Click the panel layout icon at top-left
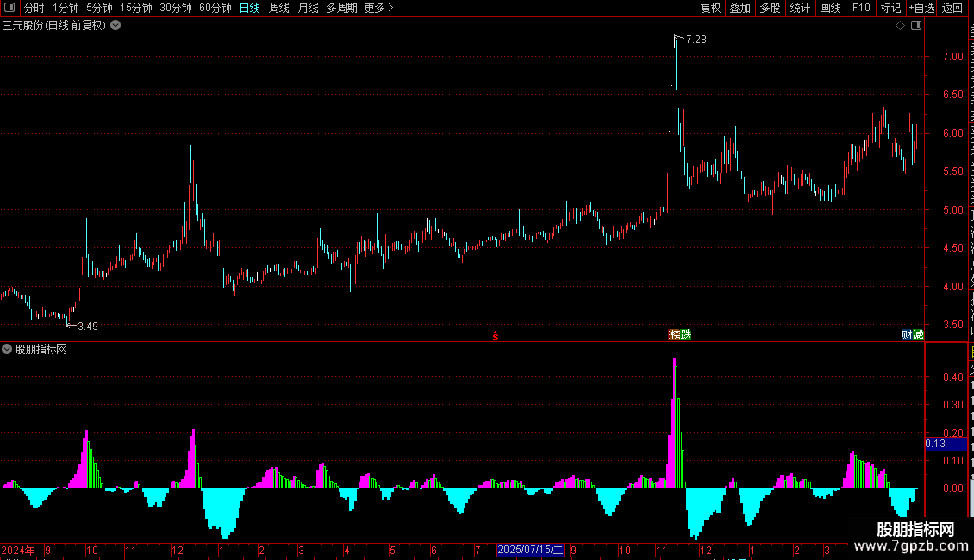Screen dimensions: 974x560 click(9, 8)
